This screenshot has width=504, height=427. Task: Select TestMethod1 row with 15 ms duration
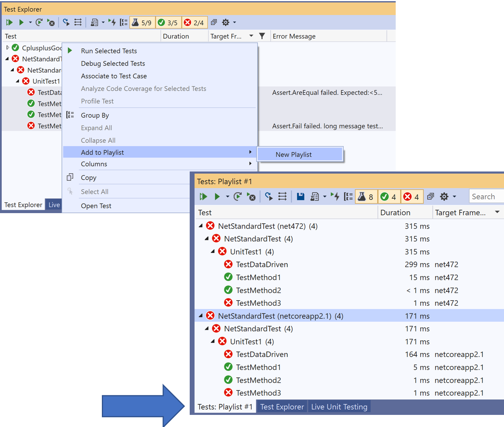[x=349, y=277]
